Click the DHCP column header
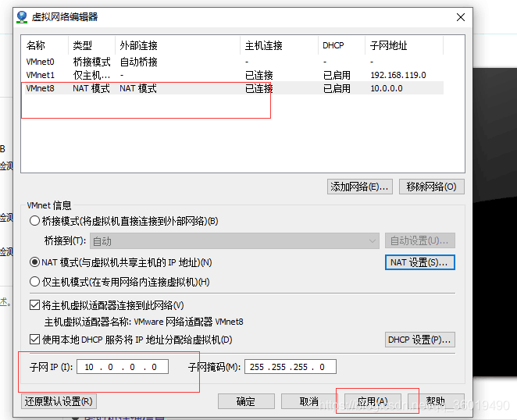This screenshot has height=420, width=517. (x=341, y=45)
